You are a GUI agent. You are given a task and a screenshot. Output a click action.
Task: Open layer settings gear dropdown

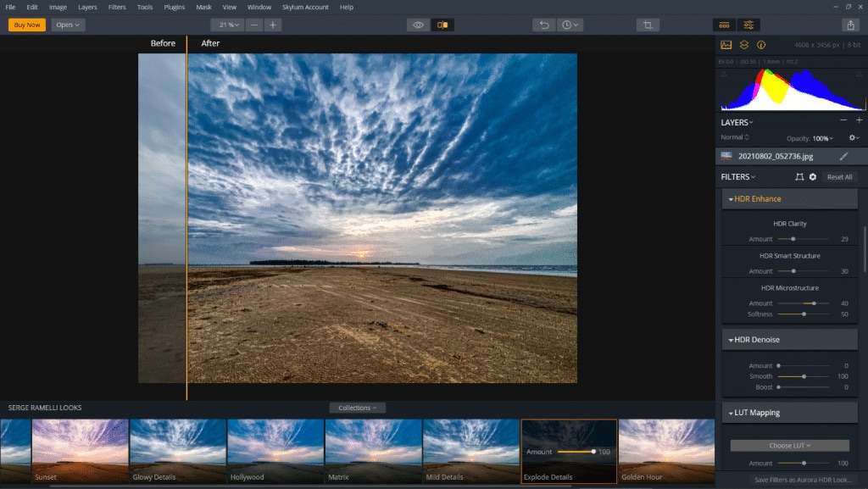click(854, 138)
